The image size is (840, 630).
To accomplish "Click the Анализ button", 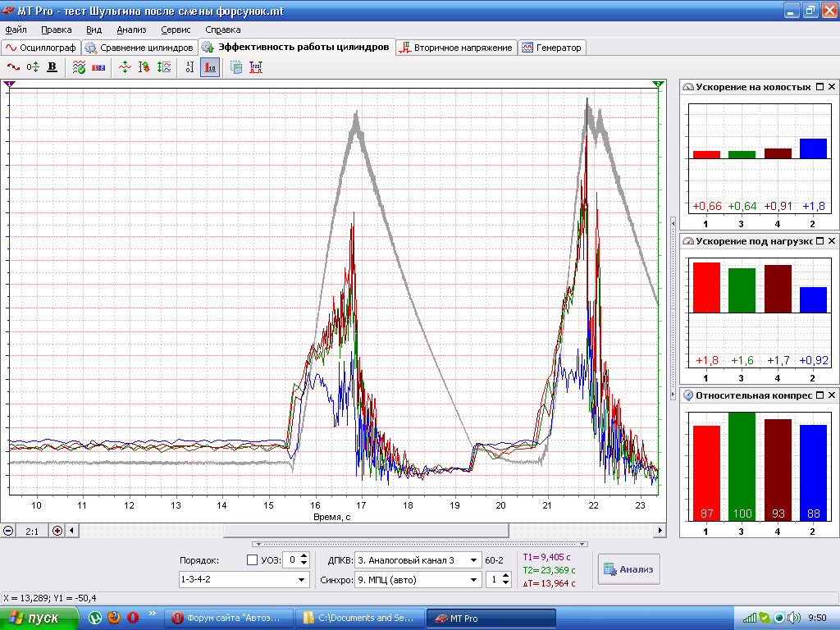I will point(628,569).
